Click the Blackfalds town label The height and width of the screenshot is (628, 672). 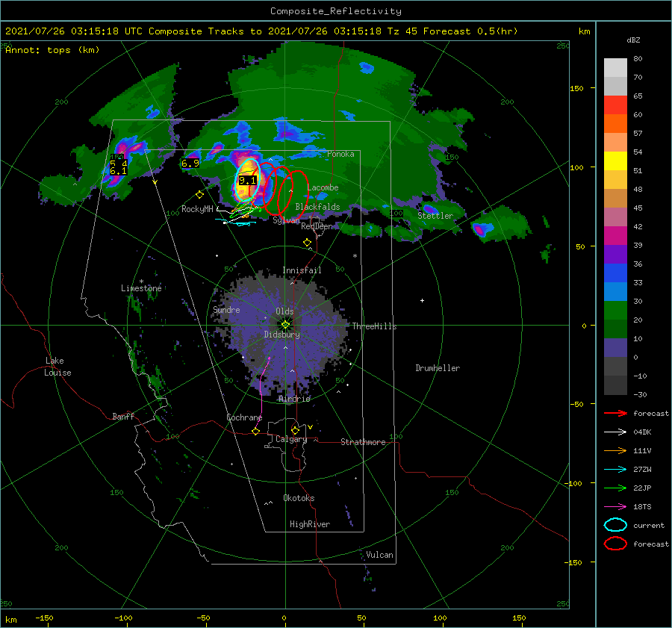pyautogui.click(x=317, y=207)
